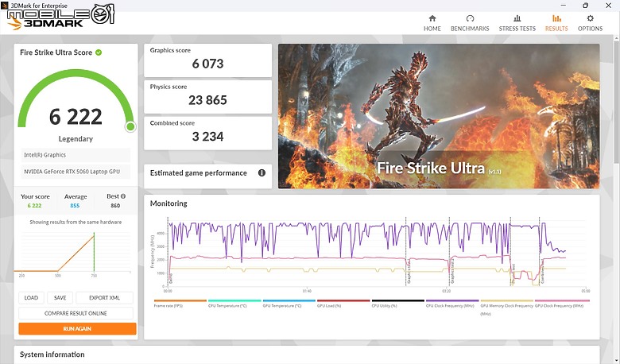Image resolution: width=620 pixels, height=364 pixels.
Task: Click the orange RUN AGAIN button
Action: pos(77,328)
